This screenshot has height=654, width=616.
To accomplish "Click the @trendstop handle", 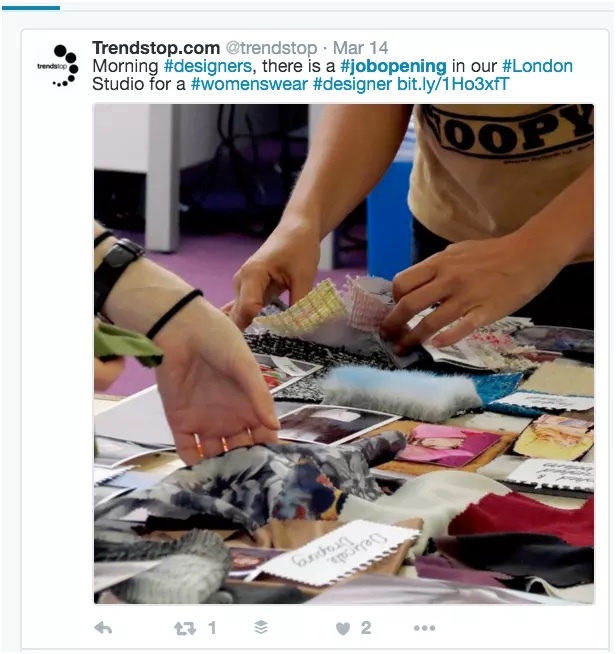I will point(271,48).
